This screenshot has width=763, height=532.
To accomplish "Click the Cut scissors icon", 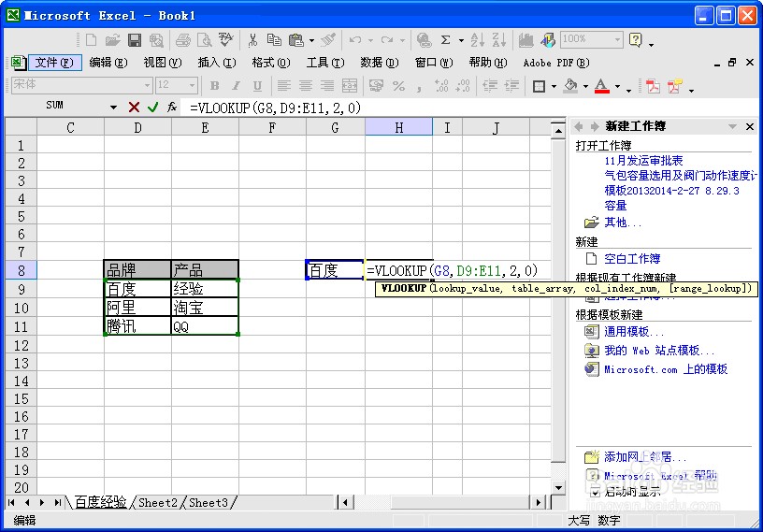I will pos(252,40).
